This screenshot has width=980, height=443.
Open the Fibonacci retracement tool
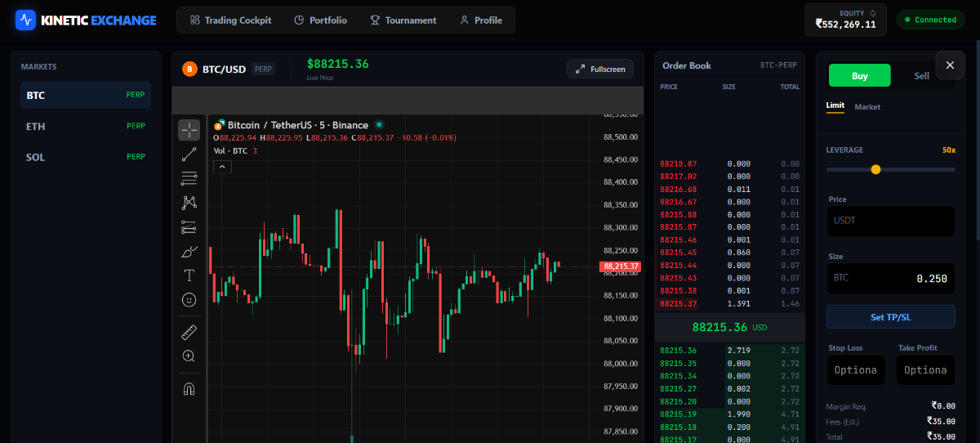pos(189,177)
